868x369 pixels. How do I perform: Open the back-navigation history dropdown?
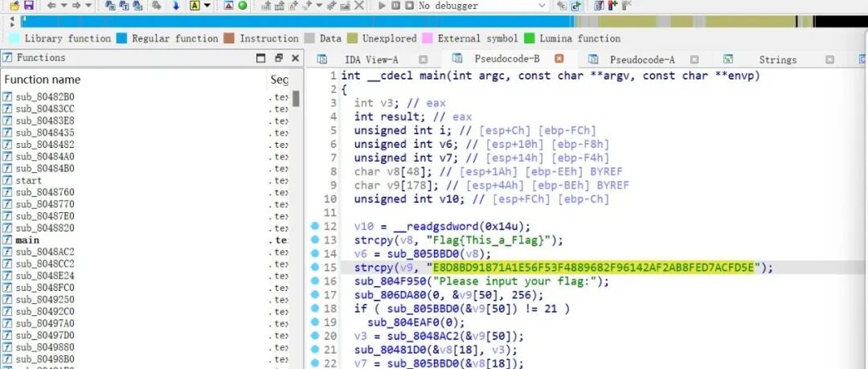point(64,6)
